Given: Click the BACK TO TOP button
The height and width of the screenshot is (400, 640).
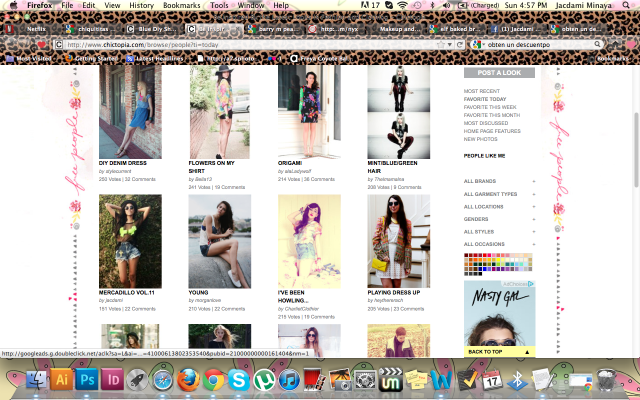Looking at the screenshot, I should [499, 351].
